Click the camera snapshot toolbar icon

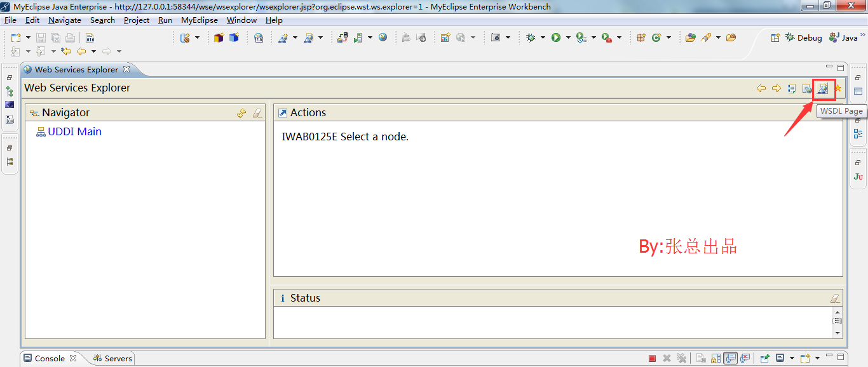click(x=496, y=38)
